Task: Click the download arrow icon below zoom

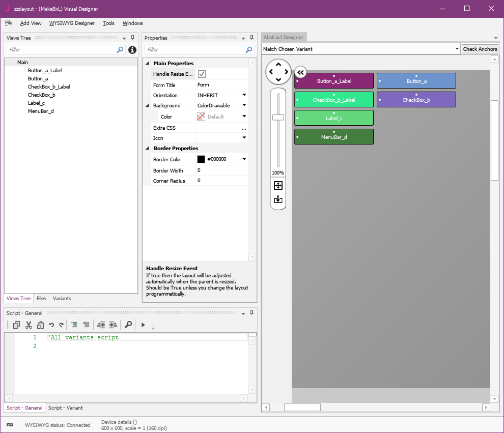Action: pyautogui.click(x=278, y=199)
